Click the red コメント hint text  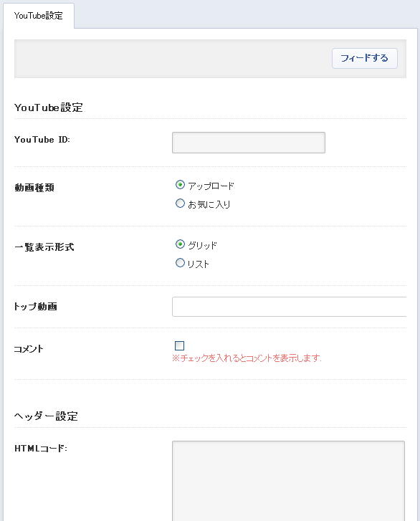click(x=247, y=358)
